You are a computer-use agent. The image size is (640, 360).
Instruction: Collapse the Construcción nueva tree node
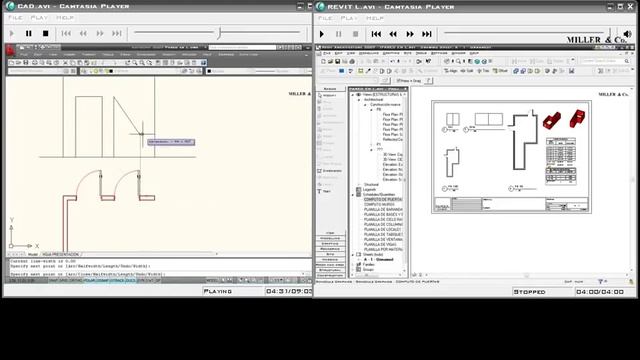[x=365, y=104]
